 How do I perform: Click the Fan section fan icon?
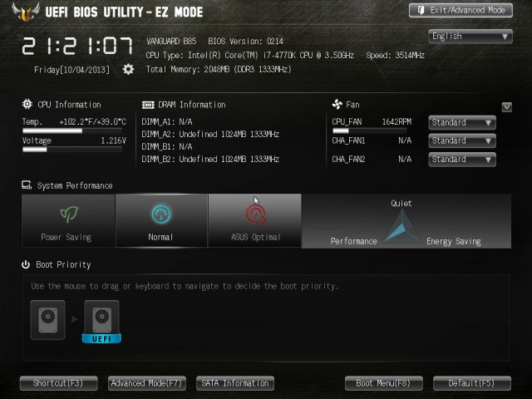tap(337, 104)
